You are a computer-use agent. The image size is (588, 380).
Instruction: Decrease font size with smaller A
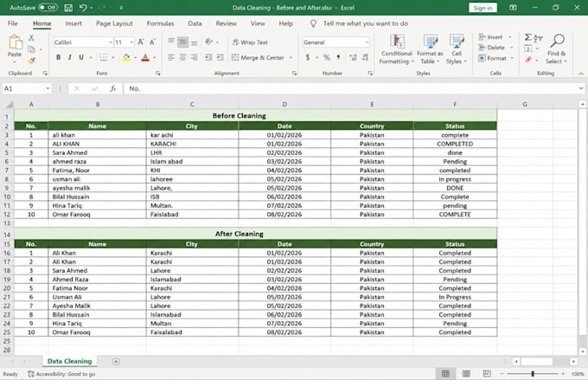tap(152, 42)
